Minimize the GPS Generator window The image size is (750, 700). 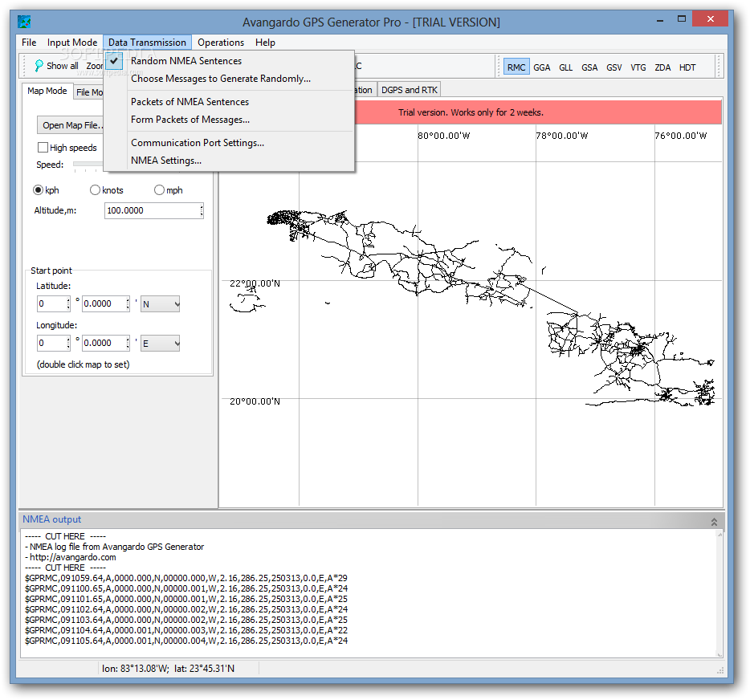pos(660,20)
